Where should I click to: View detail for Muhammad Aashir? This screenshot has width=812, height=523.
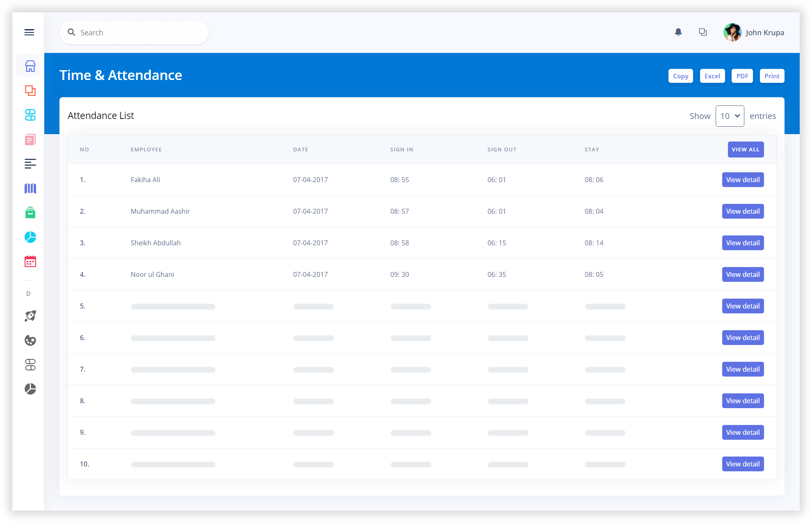coord(743,211)
